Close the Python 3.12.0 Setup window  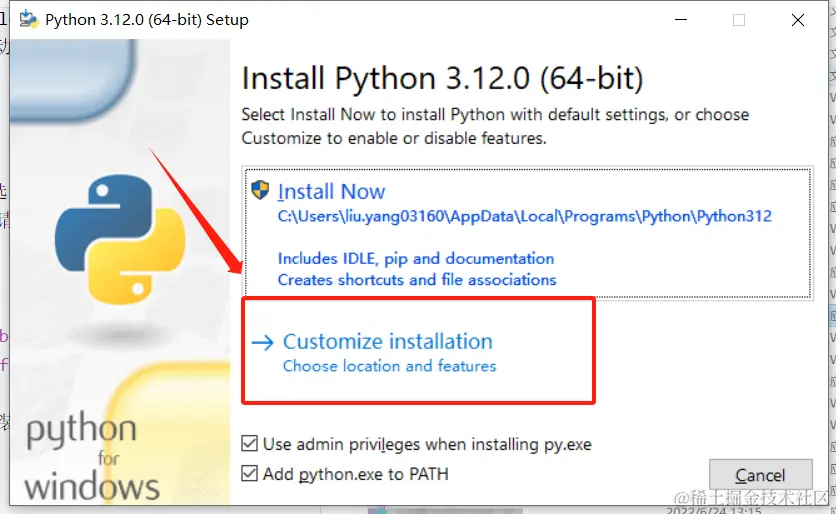[798, 20]
